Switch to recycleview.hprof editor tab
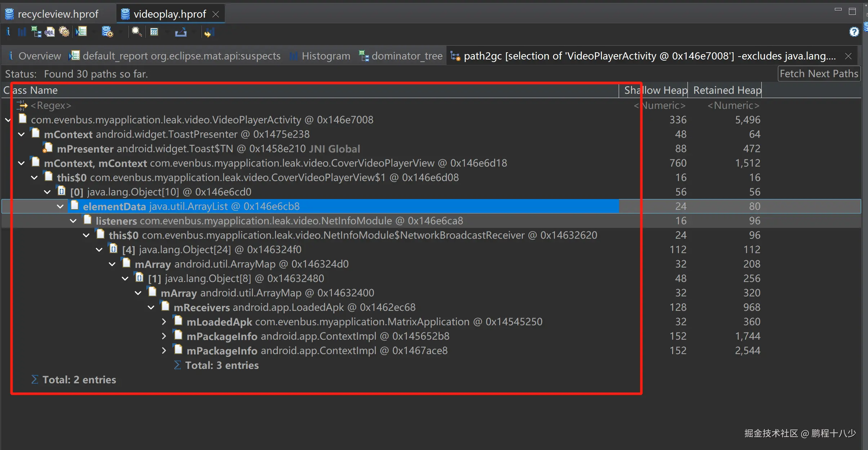 [x=58, y=14]
